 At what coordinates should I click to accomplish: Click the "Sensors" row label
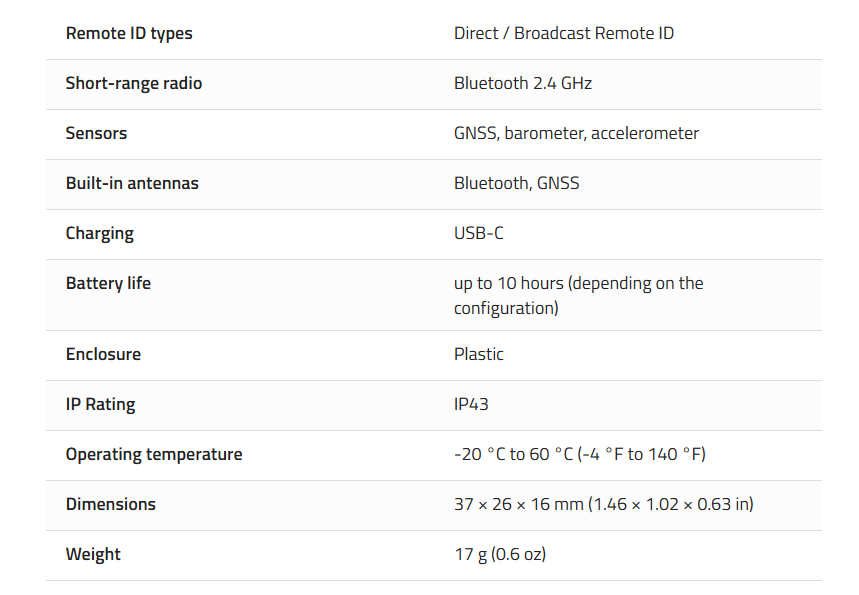96,134
